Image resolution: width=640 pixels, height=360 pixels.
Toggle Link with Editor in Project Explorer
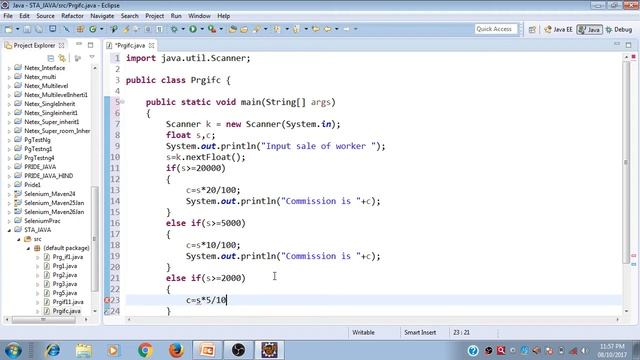click(62, 58)
